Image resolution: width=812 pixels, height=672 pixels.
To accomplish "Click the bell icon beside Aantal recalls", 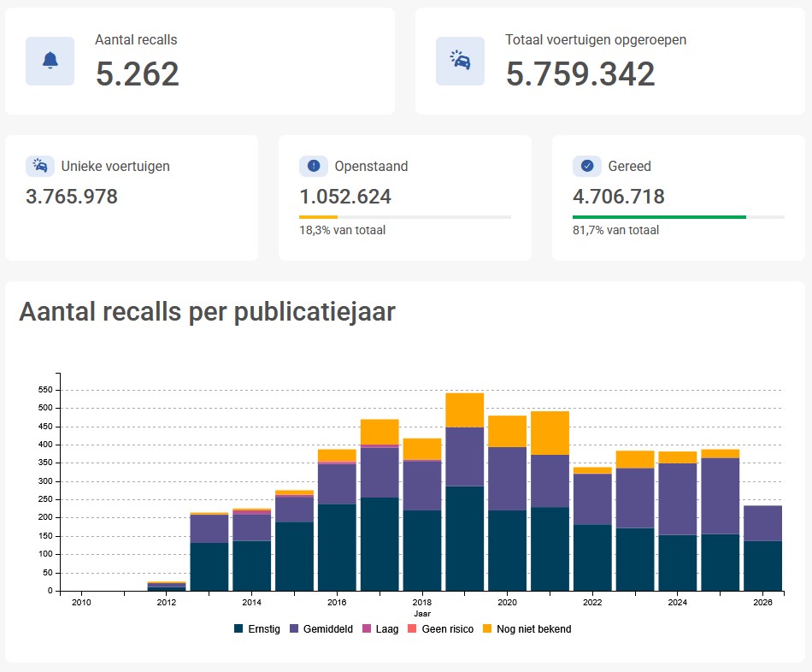I will click(x=50, y=62).
